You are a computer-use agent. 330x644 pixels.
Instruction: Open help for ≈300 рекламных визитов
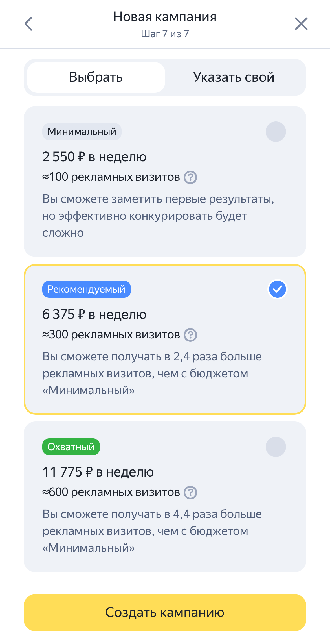(x=190, y=335)
